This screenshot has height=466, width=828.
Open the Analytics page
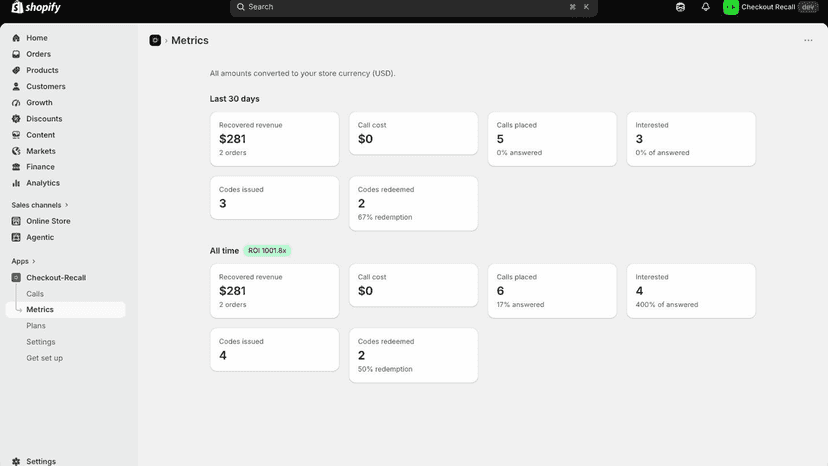tap(43, 183)
